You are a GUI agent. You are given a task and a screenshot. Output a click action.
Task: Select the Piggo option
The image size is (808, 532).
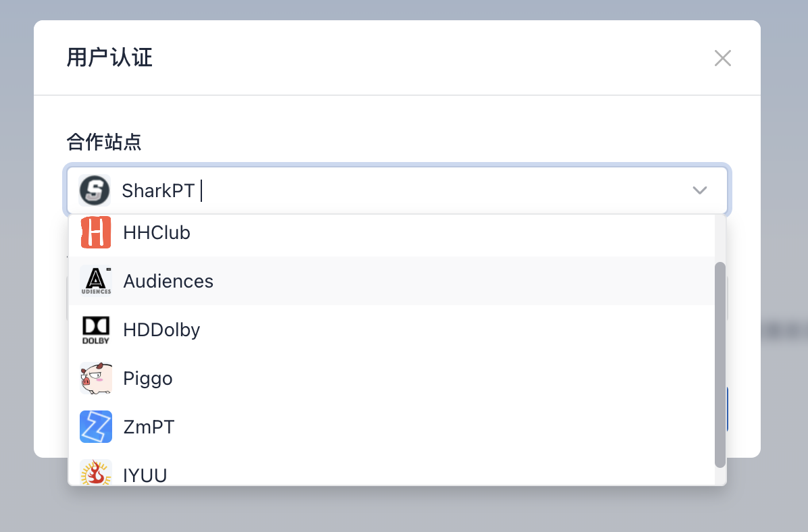tap(148, 378)
